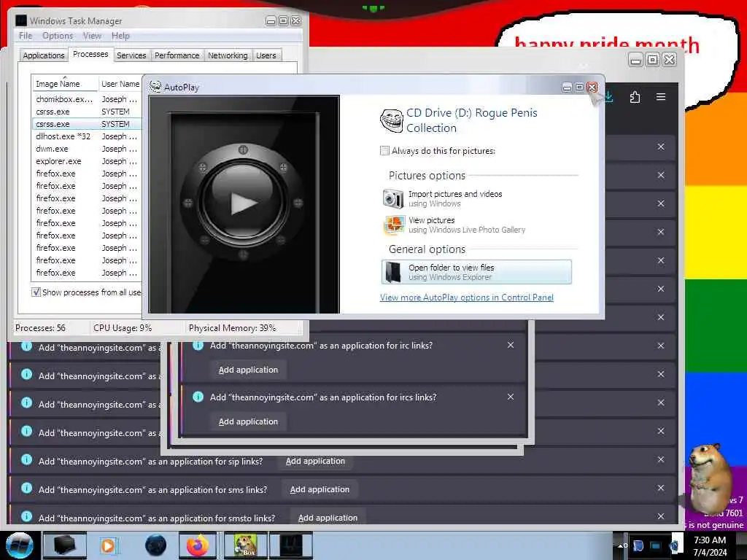Switch to Applications tab in Task Manager
This screenshot has height=560, width=747.
click(43, 55)
